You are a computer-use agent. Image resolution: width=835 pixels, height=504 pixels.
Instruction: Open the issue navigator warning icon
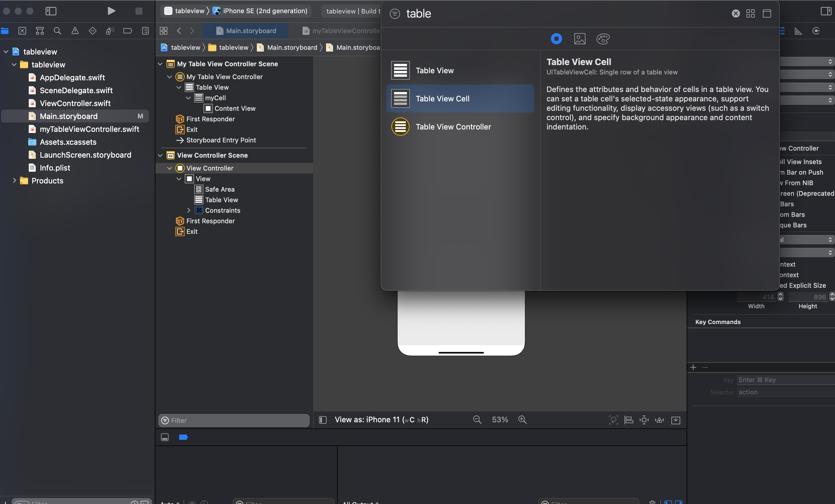[75, 31]
